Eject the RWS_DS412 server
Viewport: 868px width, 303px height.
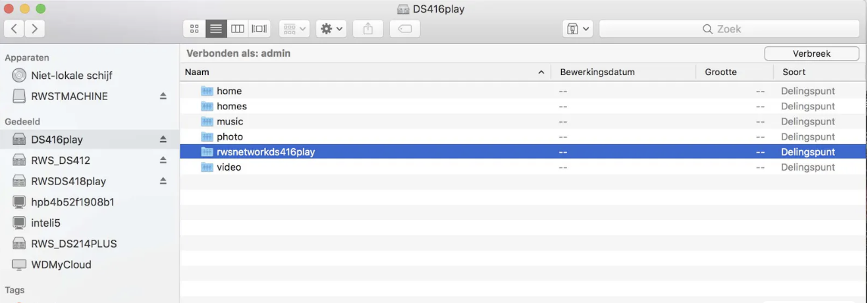tap(163, 160)
